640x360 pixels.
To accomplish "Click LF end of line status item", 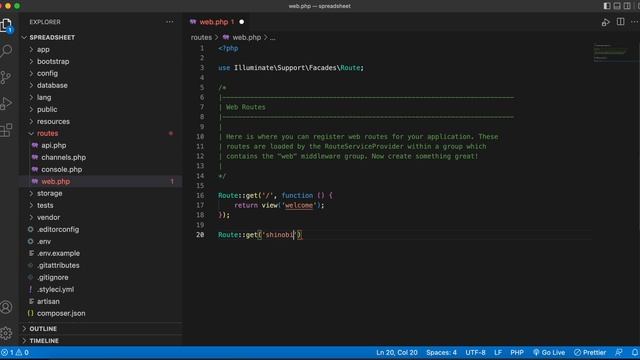I will click(498, 352).
